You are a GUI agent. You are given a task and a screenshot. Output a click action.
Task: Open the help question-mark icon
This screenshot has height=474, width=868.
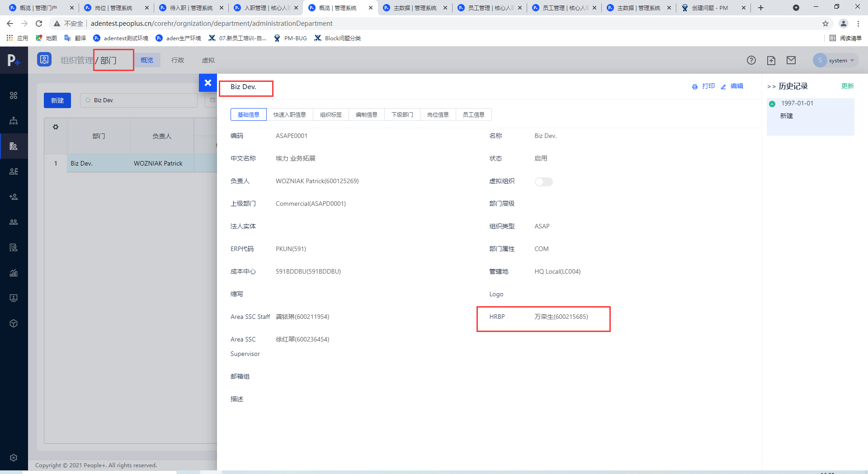(751, 60)
